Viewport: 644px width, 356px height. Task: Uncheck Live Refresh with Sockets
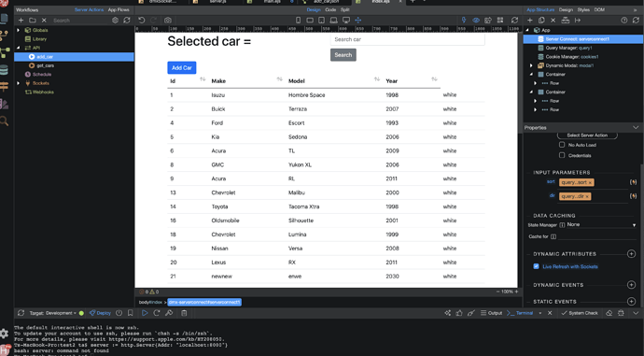pyautogui.click(x=536, y=266)
